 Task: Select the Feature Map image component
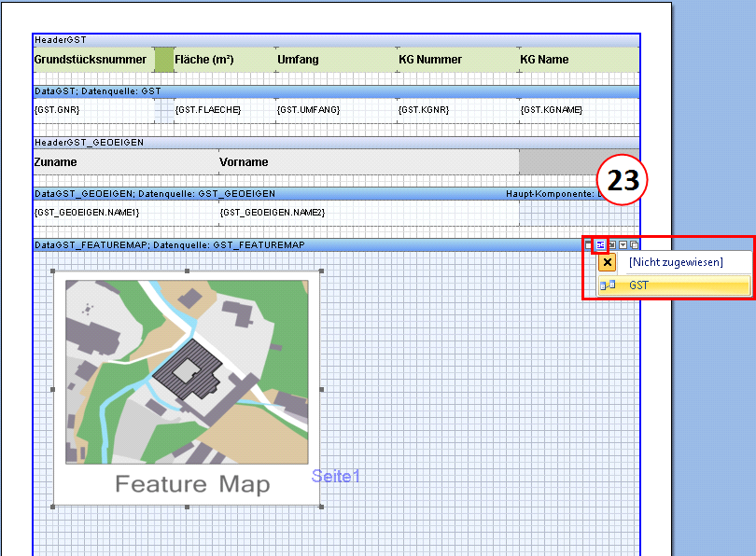point(187,387)
